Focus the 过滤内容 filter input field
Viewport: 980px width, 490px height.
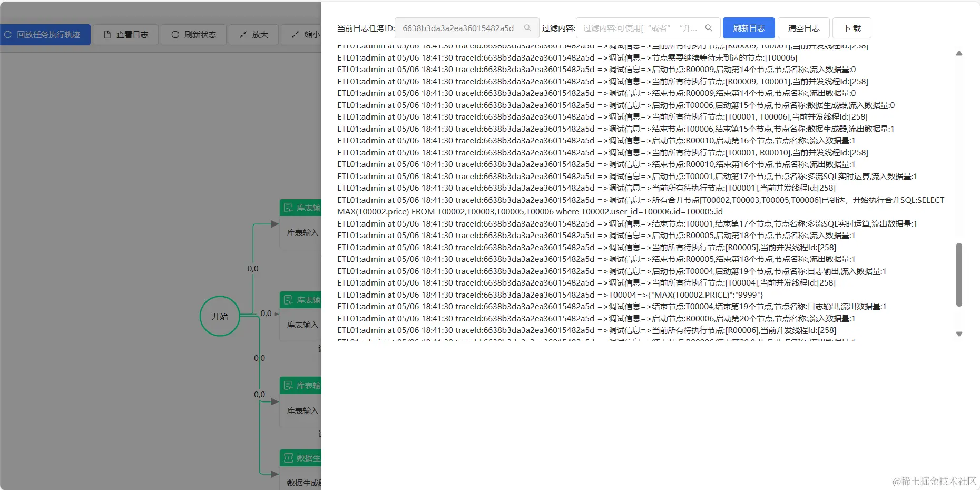tap(648, 28)
